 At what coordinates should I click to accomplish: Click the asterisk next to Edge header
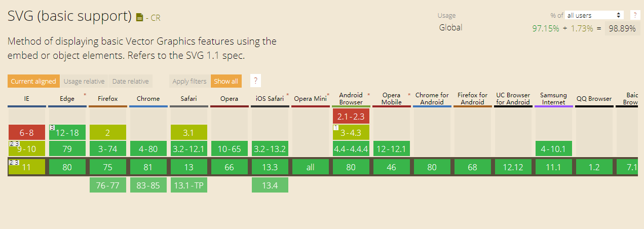tap(85, 95)
